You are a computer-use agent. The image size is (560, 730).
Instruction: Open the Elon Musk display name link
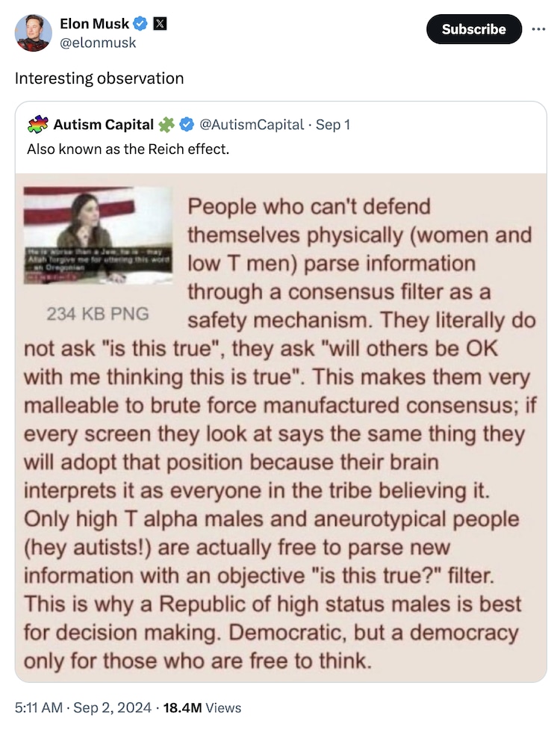click(x=94, y=24)
